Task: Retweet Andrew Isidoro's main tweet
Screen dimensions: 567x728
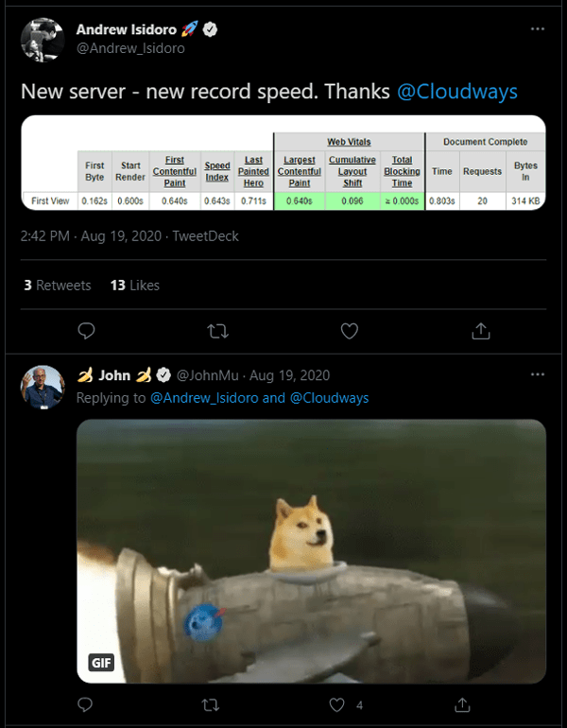Action: (217, 331)
